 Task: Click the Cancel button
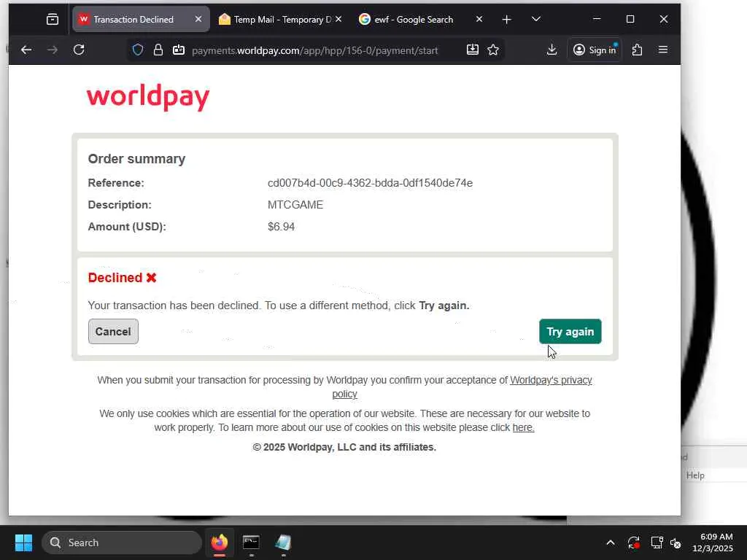point(113,332)
